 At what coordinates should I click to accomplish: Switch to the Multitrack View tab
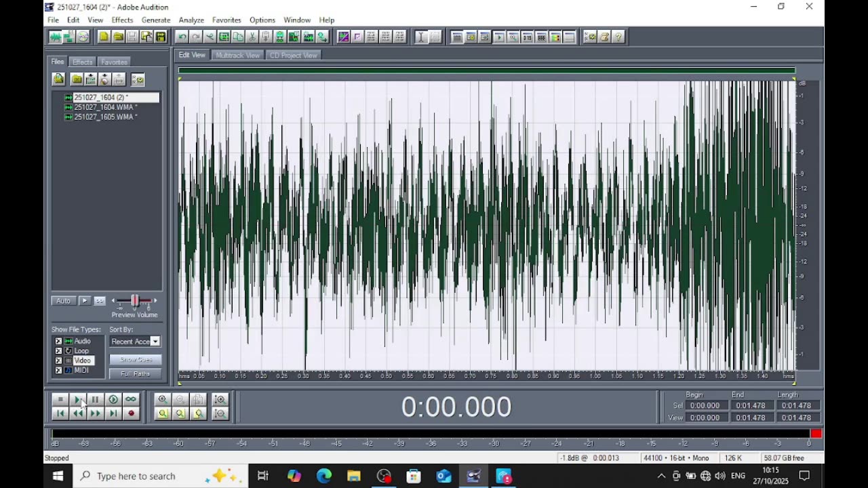(x=237, y=56)
